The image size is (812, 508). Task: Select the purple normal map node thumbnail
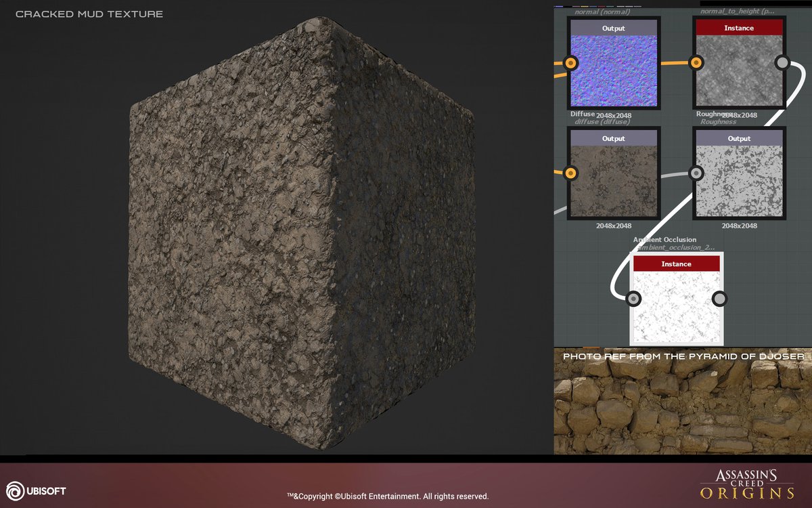click(x=614, y=71)
